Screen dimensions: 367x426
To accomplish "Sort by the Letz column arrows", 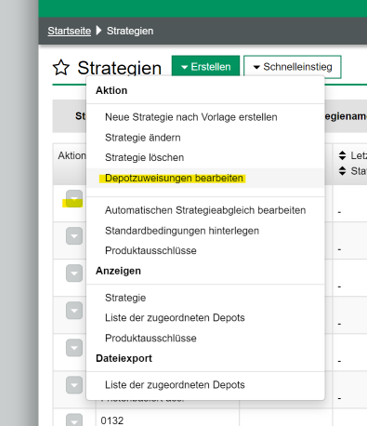I will point(342,155).
